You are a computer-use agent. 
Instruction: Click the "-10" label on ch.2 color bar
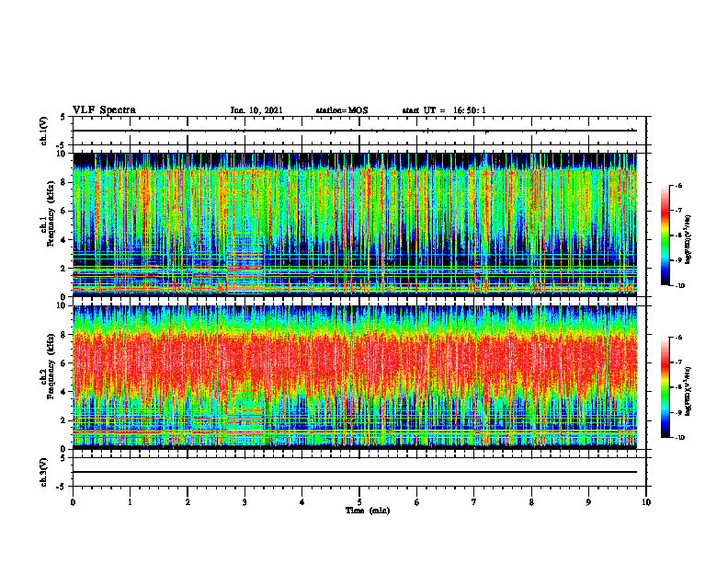pyautogui.click(x=679, y=438)
